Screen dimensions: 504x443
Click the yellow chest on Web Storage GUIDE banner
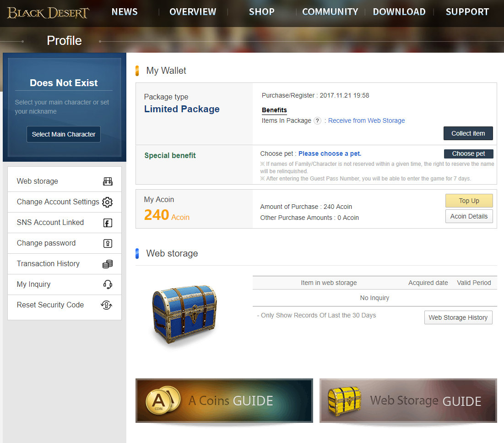(344, 401)
